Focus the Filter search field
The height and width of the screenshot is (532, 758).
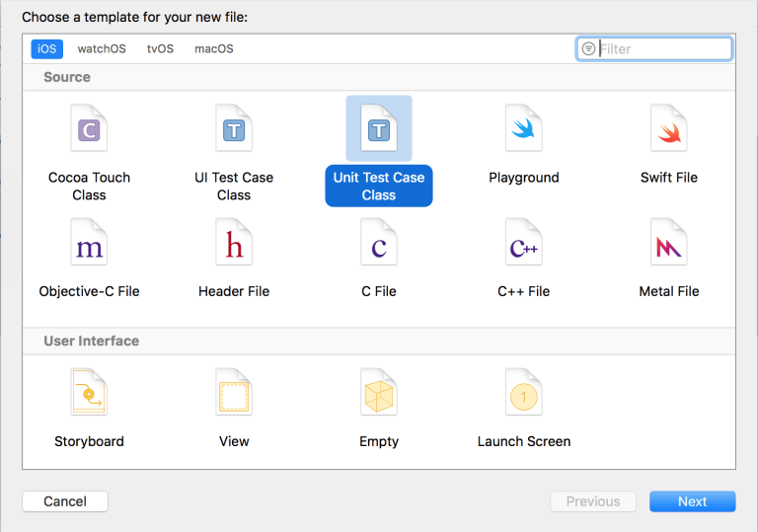coord(661,49)
